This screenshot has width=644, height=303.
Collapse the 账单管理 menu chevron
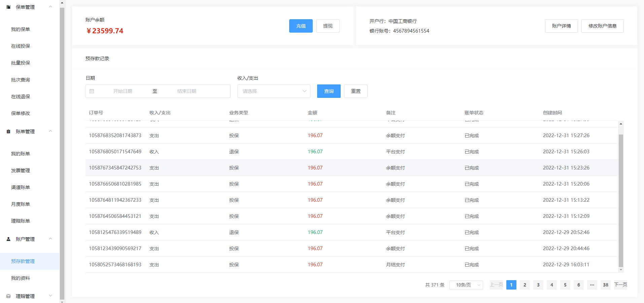[x=50, y=131]
